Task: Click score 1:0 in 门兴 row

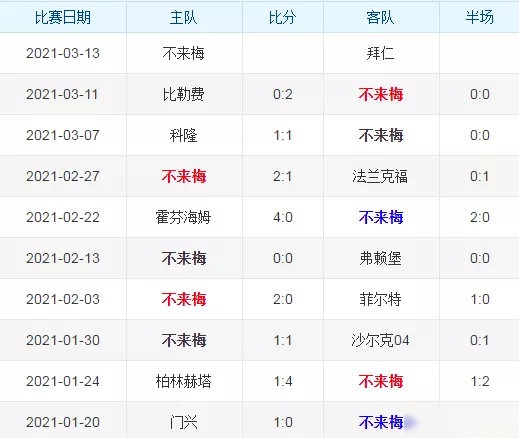Action: tap(283, 422)
